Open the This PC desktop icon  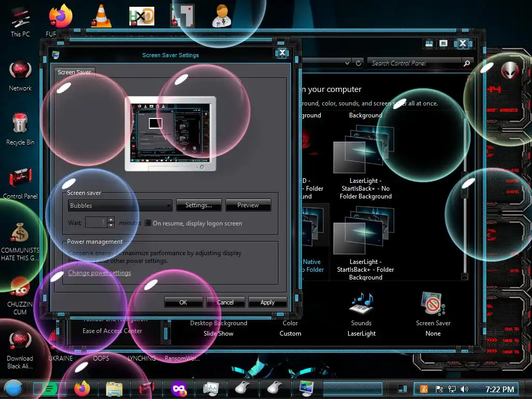pos(20,20)
